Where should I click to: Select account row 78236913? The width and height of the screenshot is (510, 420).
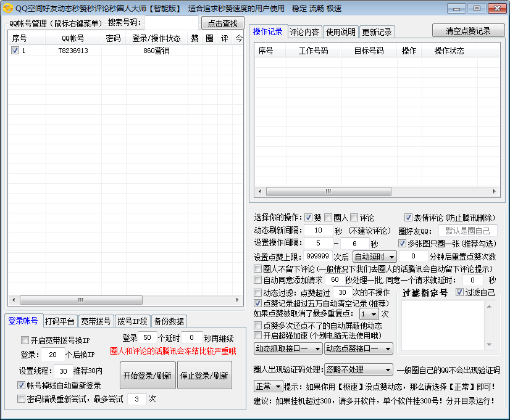tap(125, 51)
